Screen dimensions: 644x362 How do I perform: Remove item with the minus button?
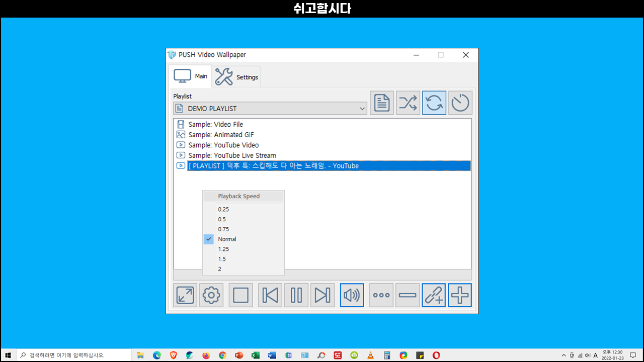coord(408,295)
